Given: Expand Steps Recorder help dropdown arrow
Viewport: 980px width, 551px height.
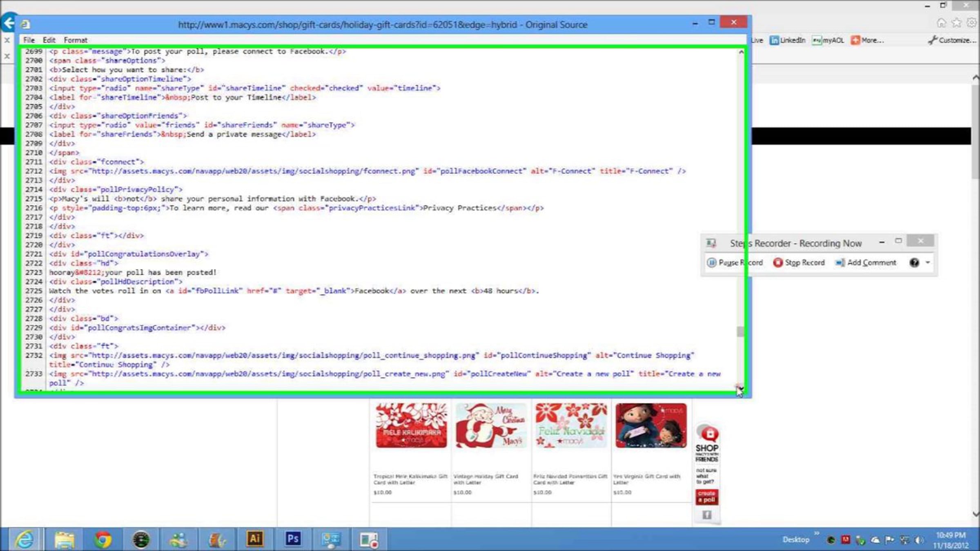Looking at the screenshot, I should 928,262.
